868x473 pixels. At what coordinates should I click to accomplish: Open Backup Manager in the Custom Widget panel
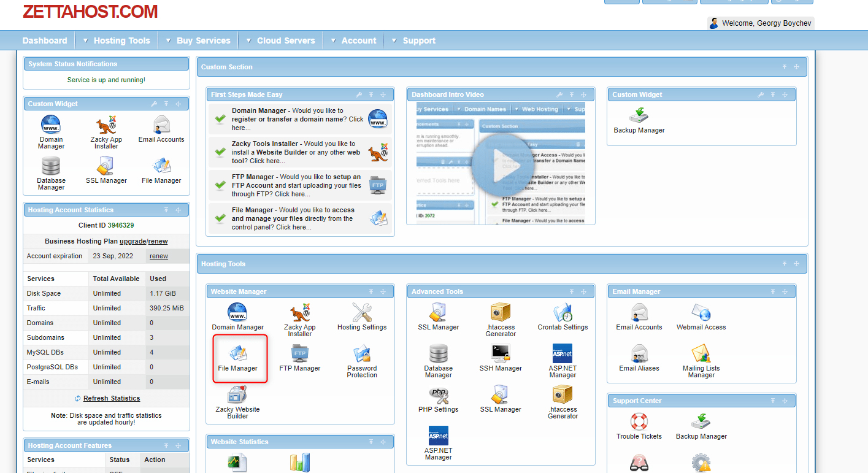639,120
